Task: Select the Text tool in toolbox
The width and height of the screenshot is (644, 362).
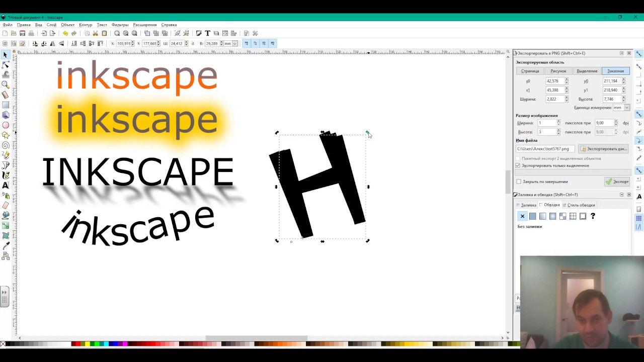Action: pos(6,185)
